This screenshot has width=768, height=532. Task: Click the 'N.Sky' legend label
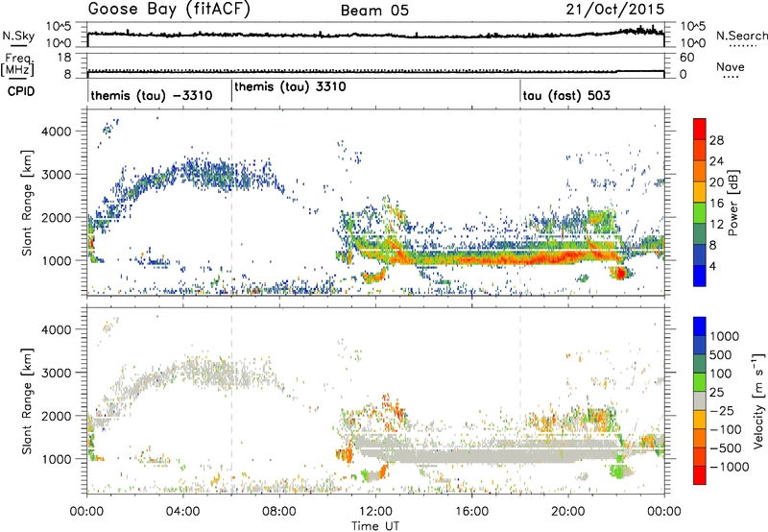[18, 36]
